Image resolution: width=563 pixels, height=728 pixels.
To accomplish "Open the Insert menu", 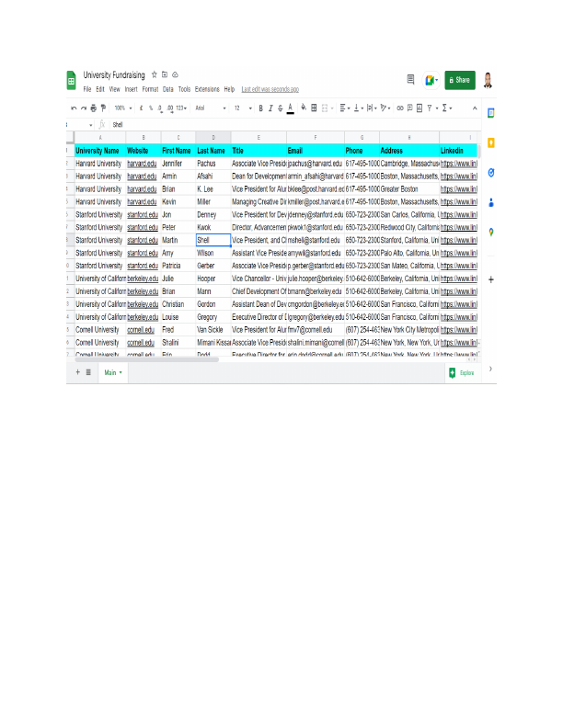I will [x=131, y=89].
